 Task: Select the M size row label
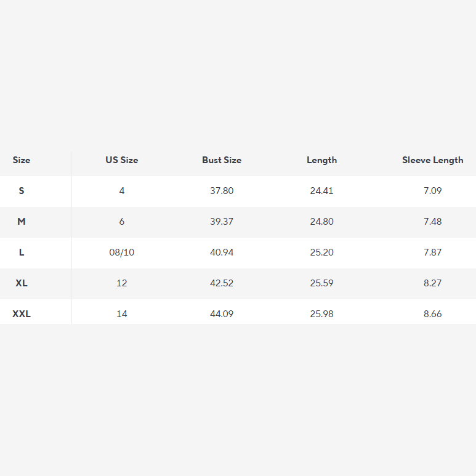[x=22, y=222]
